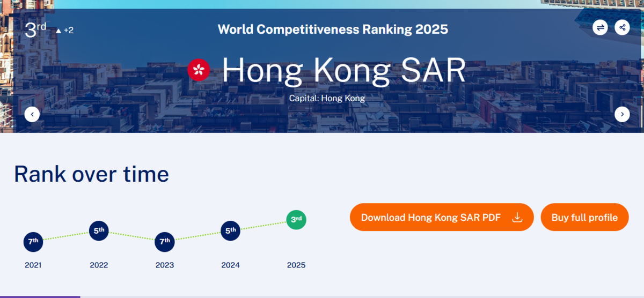The image size is (644, 298).
Task: Select the 5th rank marker for 2022
Action: point(99,231)
